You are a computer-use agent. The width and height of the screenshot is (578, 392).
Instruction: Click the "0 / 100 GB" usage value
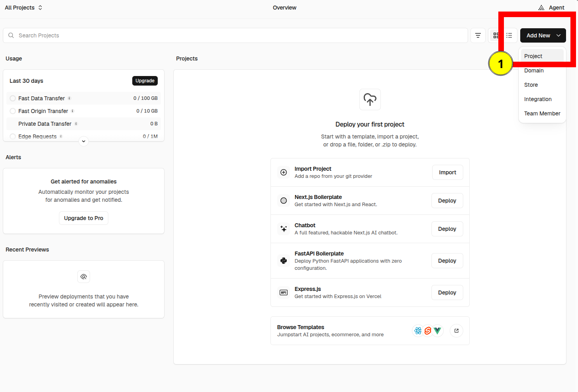pyautogui.click(x=145, y=98)
